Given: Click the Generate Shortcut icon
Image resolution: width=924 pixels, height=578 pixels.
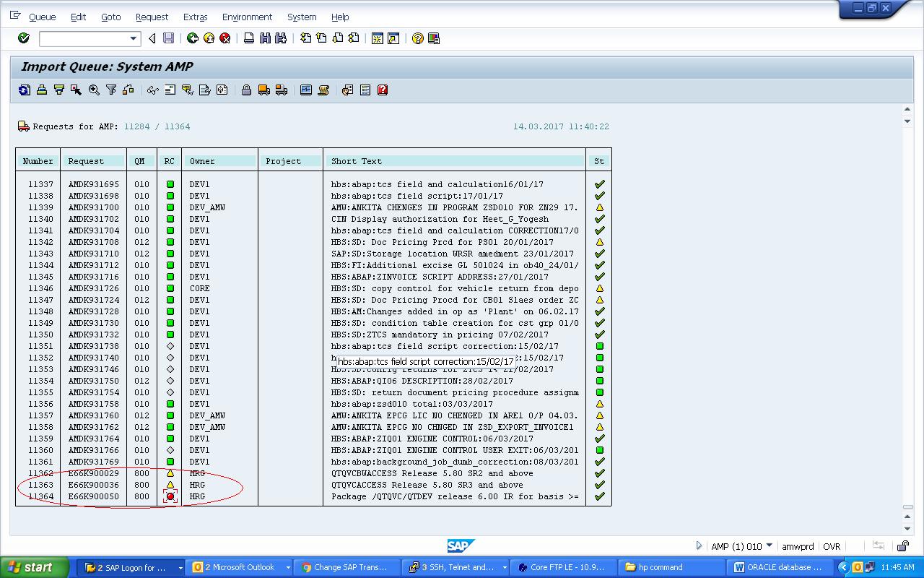Looking at the screenshot, I should (393, 38).
